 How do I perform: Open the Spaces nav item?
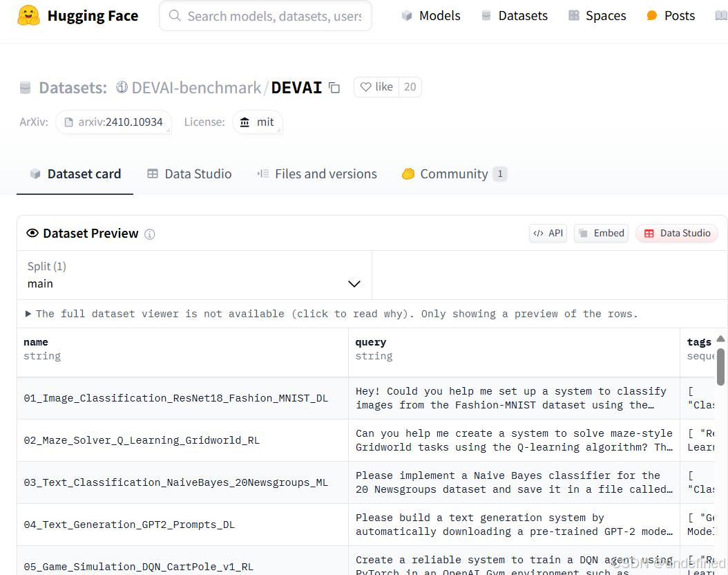pos(597,16)
